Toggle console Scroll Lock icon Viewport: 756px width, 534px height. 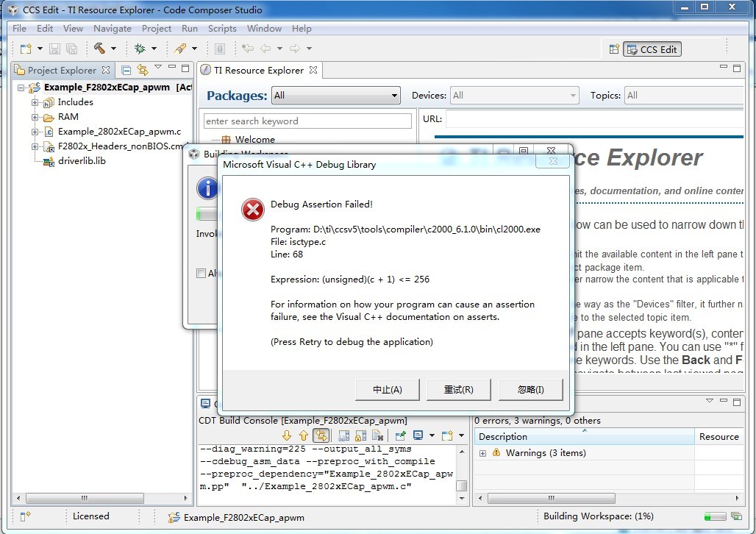360,435
